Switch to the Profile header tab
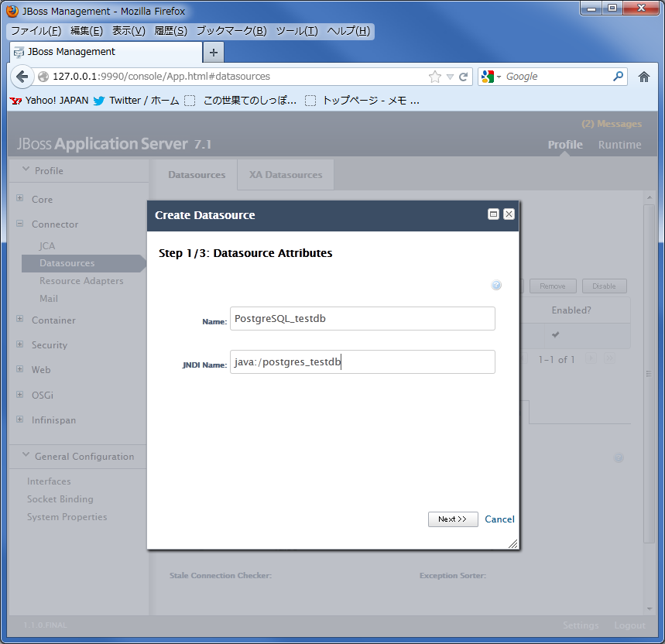665x644 pixels. (565, 145)
